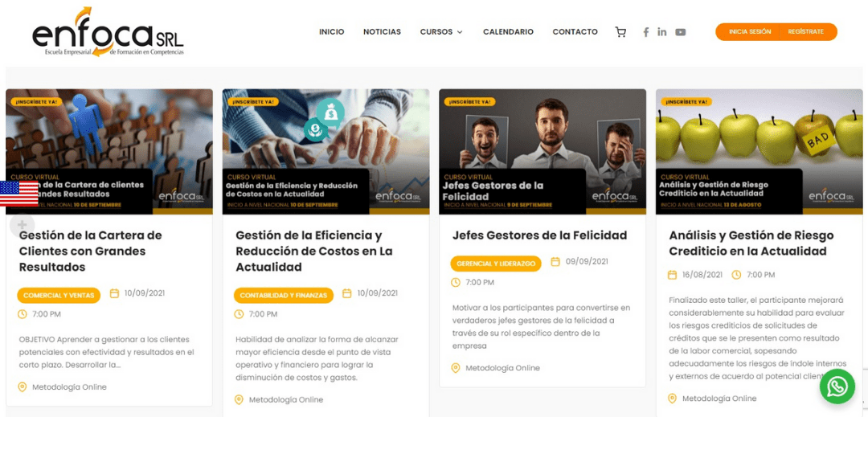Screen dimensions: 868x454
Task: Open the LinkedIn profile icon
Action: [662, 32]
